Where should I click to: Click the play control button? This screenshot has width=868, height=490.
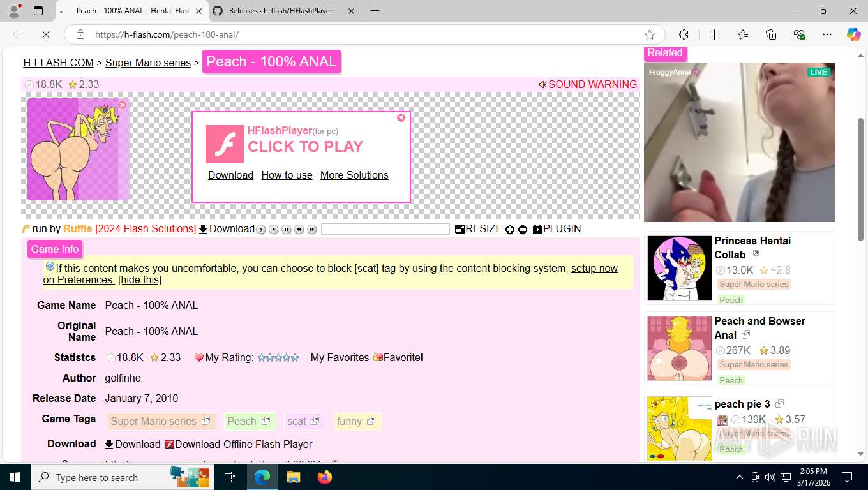(x=274, y=230)
